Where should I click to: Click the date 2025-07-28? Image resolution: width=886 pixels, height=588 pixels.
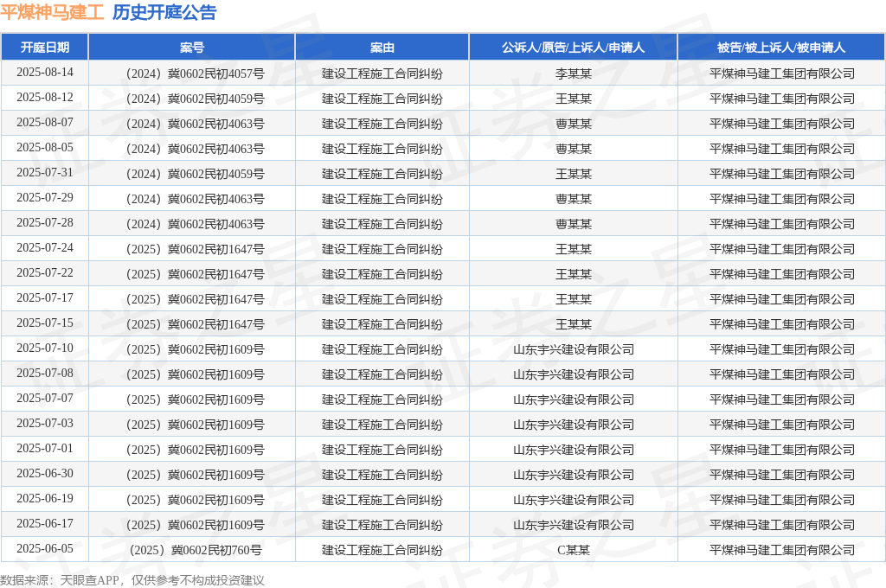click(x=45, y=222)
